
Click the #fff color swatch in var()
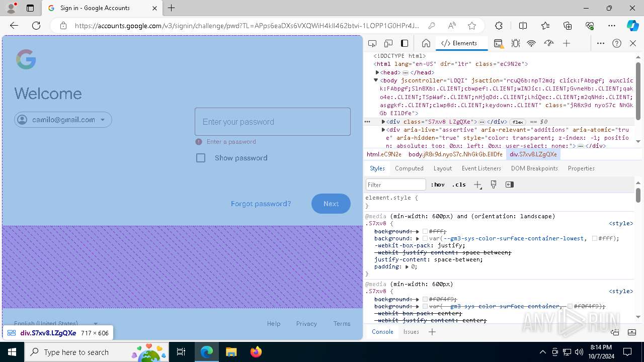tap(595, 238)
